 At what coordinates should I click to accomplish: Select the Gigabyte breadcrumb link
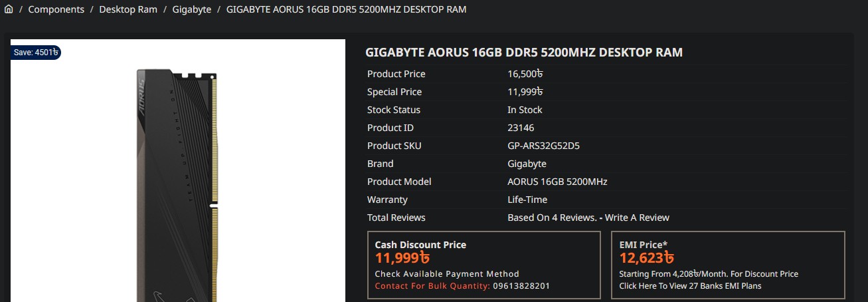(191, 9)
